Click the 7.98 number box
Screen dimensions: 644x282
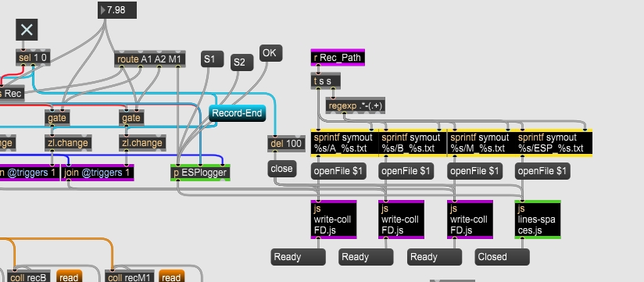coord(117,10)
